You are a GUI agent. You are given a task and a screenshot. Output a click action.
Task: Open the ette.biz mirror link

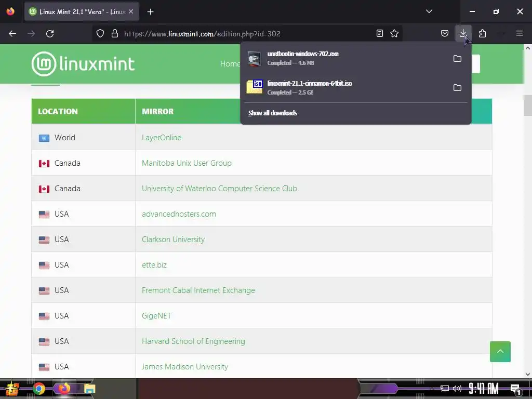coord(154,264)
